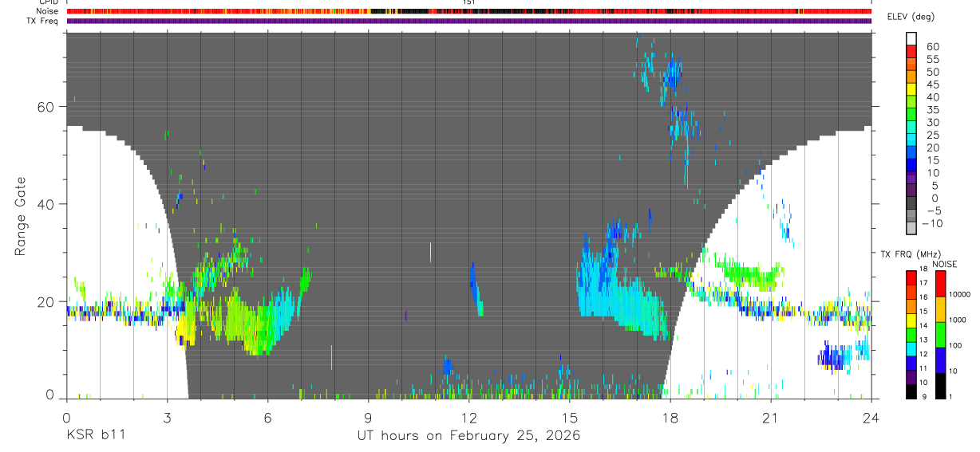The image size is (980, 452).
Task: Select the black swatch in NOISE legend
Action: [941, 386]
